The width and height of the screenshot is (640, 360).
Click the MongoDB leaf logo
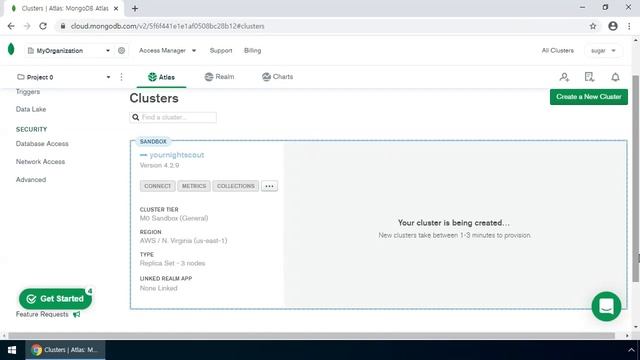pyautogui.click(x=11, y=49)
